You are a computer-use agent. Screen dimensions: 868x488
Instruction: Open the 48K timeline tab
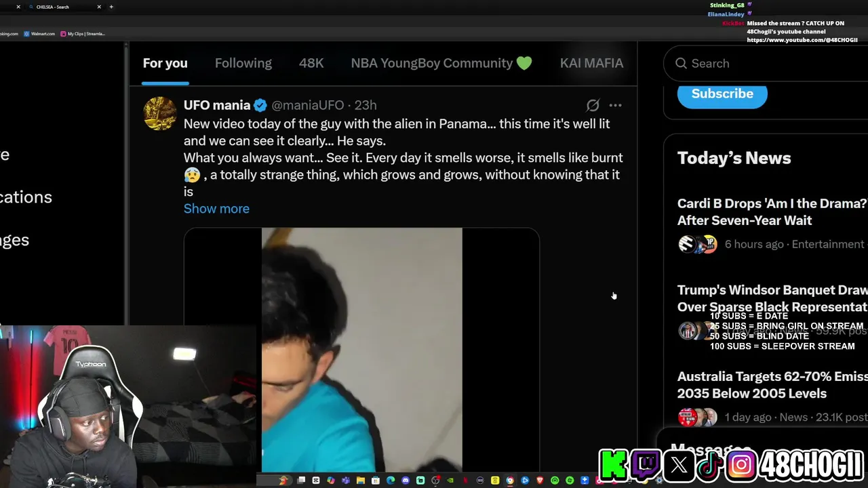coord(311,63)
